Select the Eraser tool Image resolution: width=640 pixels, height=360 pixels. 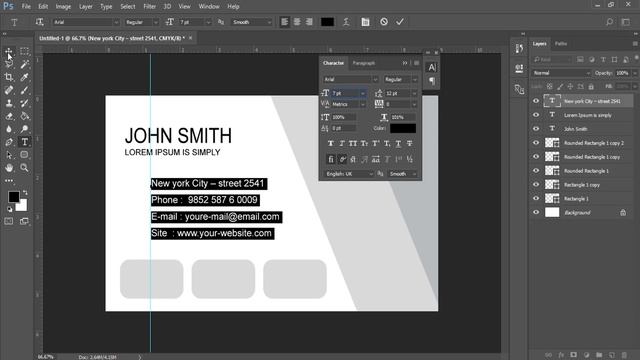pyautogui.click(x=9, y=116)
